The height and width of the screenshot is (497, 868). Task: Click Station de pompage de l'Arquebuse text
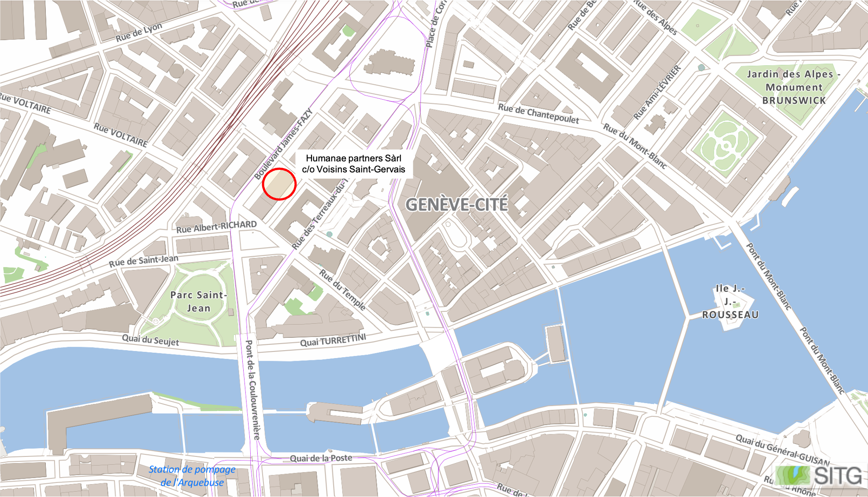coord(192,475)
